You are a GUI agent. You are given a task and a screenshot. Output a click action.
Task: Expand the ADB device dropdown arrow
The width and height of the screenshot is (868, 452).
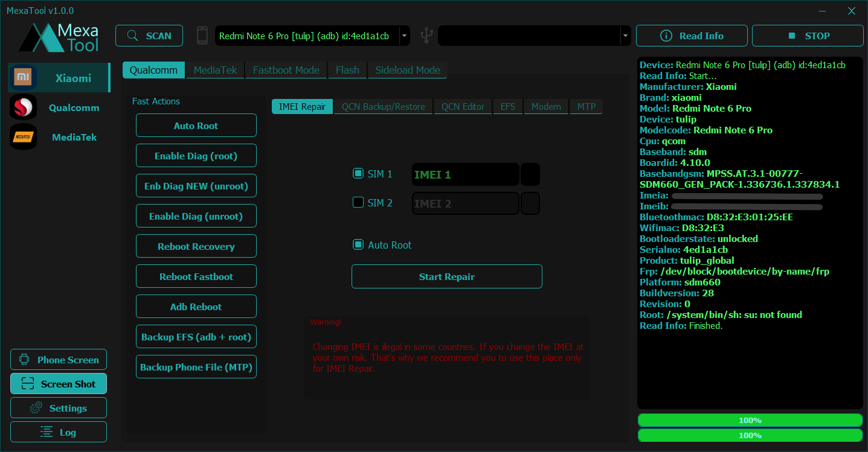pyautogui.click(x=405, y=36)
